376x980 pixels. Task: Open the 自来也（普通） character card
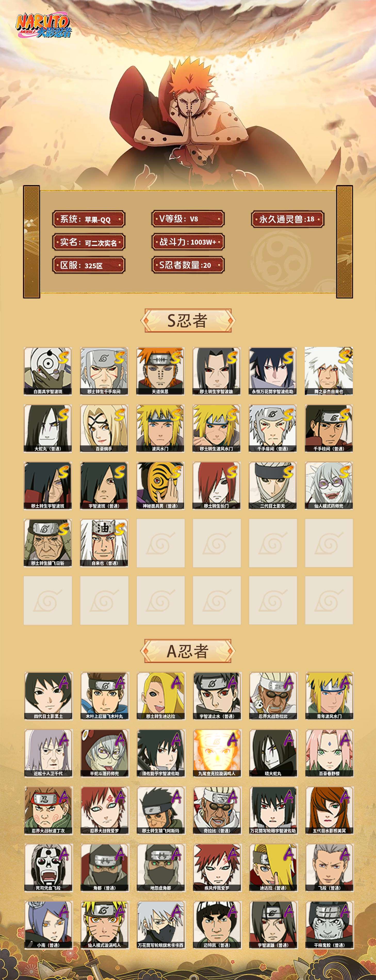104,543
